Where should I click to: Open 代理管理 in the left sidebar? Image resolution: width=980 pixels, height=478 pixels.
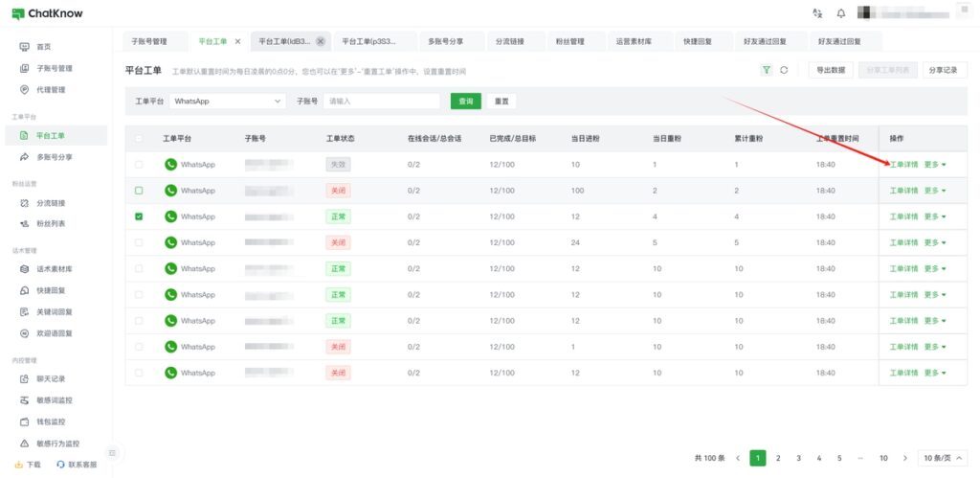point(51,89)
